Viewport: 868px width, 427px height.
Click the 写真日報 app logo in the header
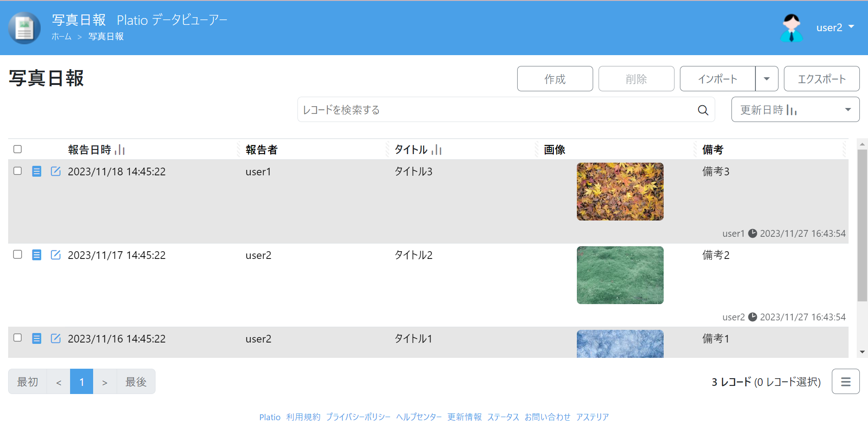(24, 28)
